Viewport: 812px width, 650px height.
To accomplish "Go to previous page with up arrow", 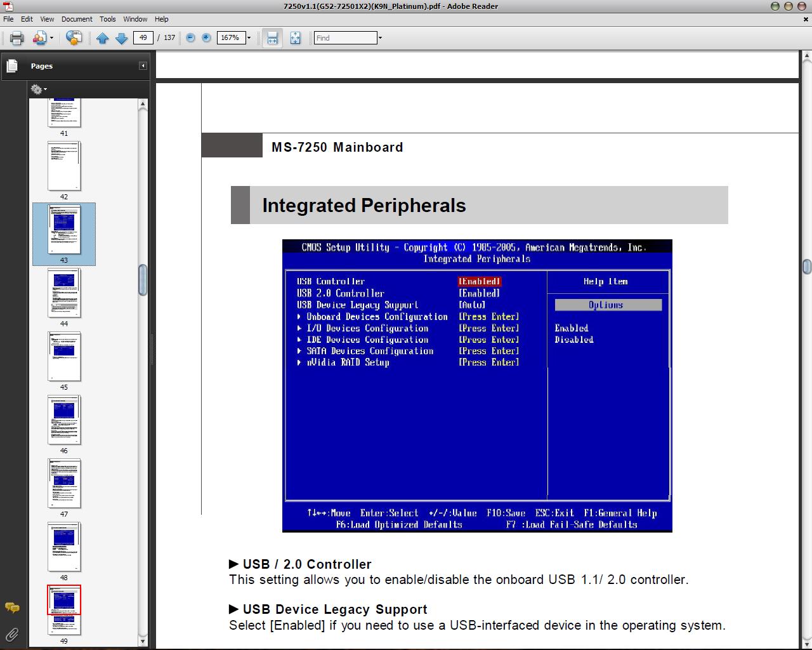I will tap(103, 38).
